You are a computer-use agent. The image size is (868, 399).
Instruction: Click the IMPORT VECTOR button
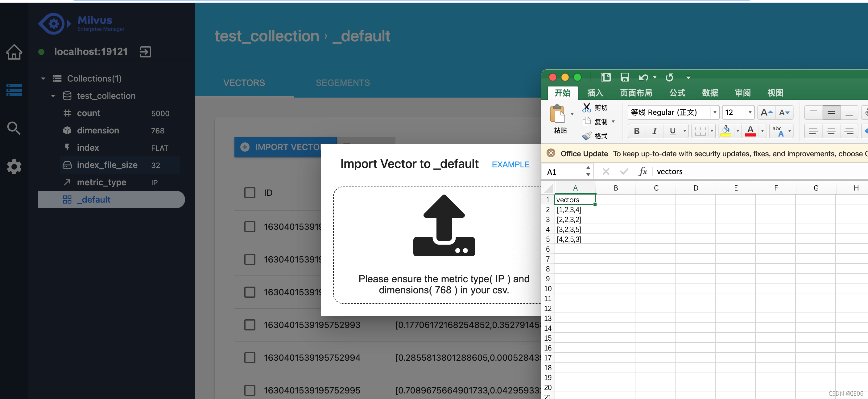tap(285, 147)
